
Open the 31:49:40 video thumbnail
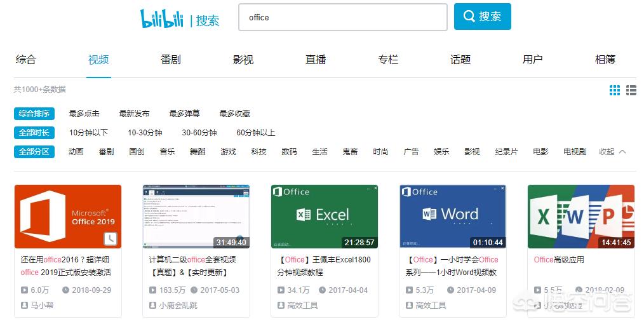[x=196, y=217]
